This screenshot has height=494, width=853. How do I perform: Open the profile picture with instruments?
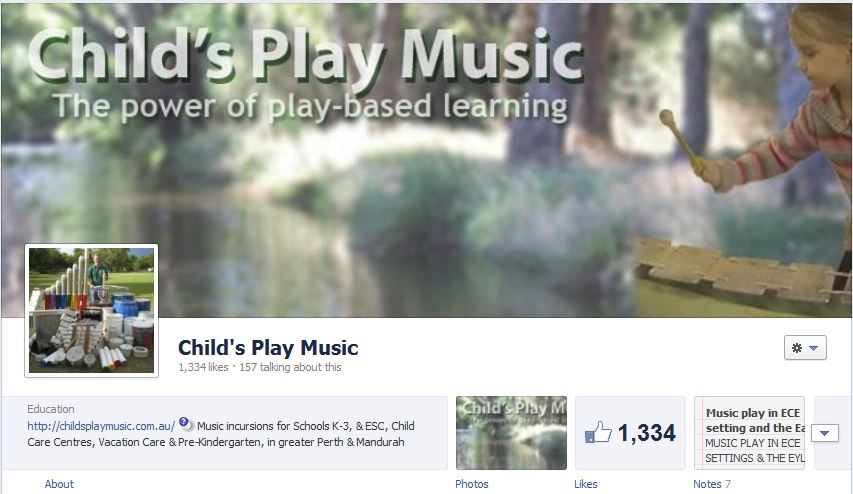click(x=91, y=311)
